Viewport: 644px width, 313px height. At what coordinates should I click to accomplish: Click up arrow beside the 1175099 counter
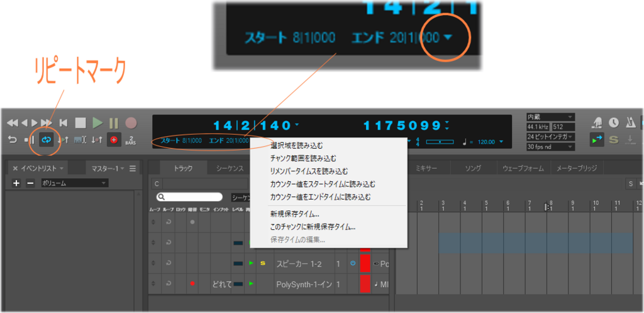click(447, 123)
